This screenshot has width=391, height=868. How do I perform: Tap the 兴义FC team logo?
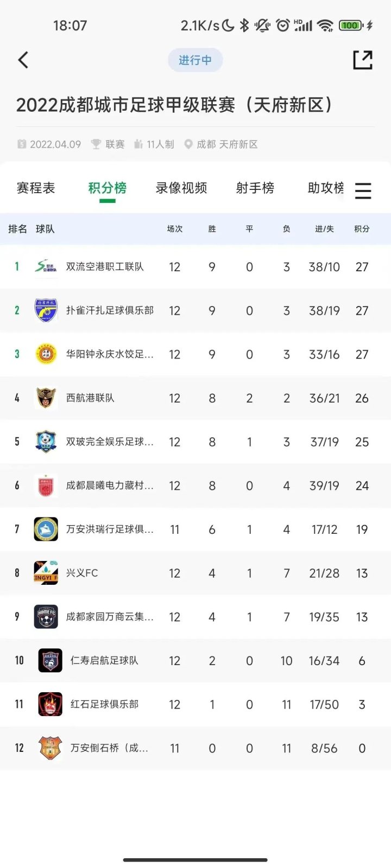point(46,573)
